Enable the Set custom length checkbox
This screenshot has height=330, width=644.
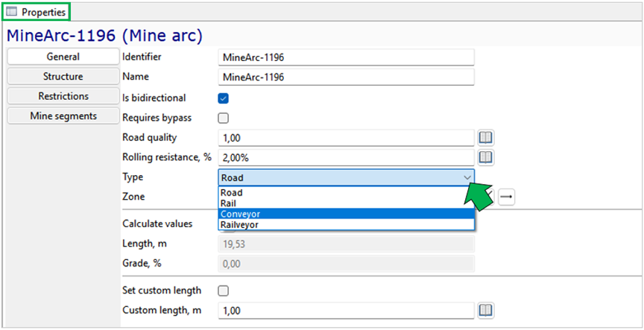pyautogui.click(x=223, y=291)
